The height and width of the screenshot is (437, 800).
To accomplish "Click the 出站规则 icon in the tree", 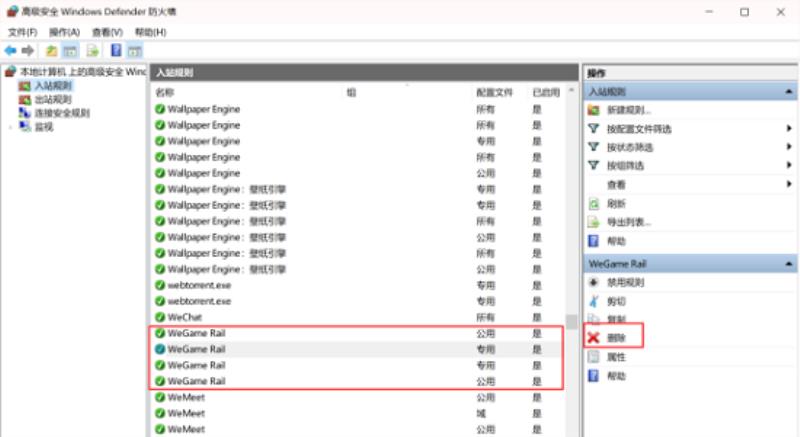I will tap(24, 99).
